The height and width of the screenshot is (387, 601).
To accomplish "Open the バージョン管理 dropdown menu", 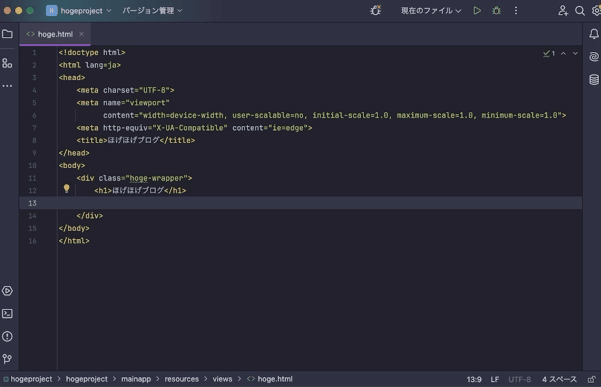I will click(152, 11).
